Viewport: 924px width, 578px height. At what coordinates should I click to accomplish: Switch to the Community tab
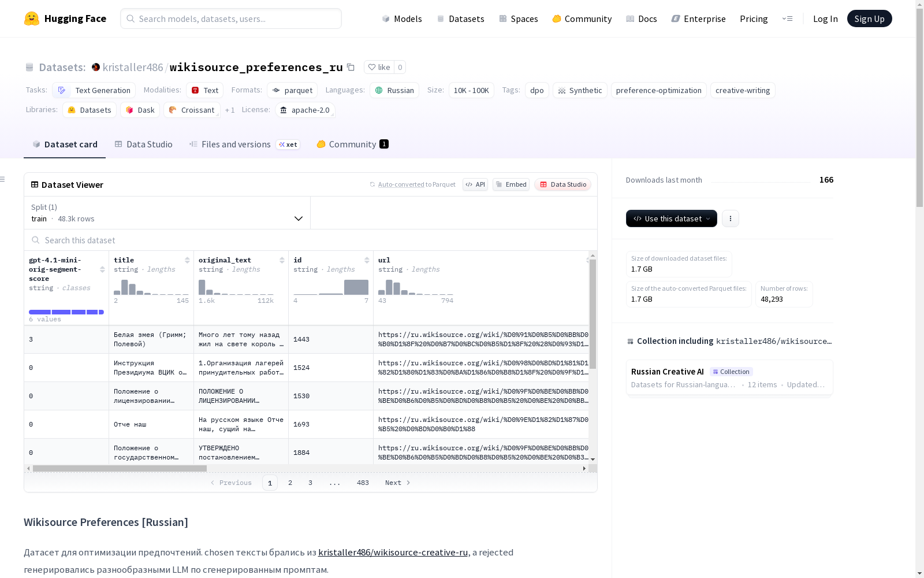click(x=352, y=144)
